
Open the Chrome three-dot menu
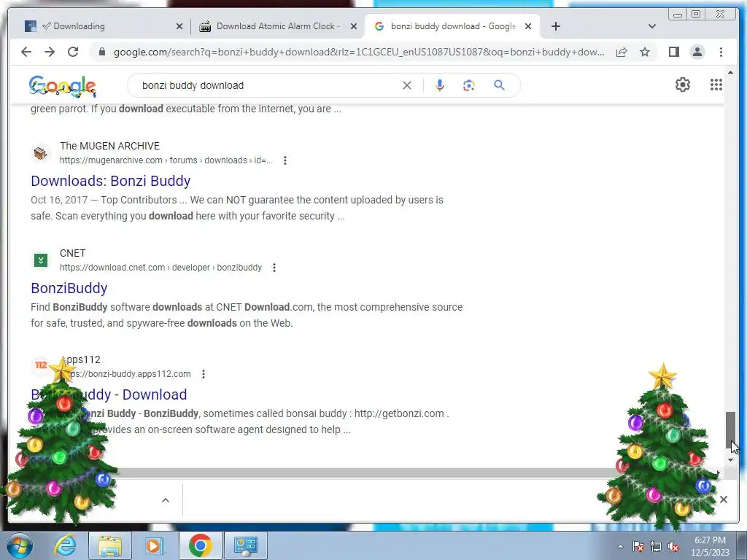pos(721,52)
